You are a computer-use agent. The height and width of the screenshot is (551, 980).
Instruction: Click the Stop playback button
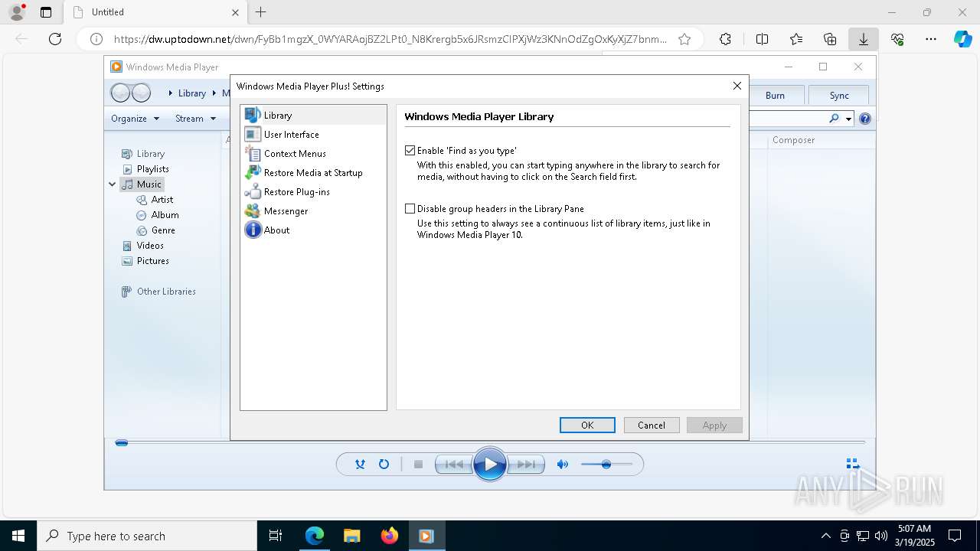coord(418,464)
